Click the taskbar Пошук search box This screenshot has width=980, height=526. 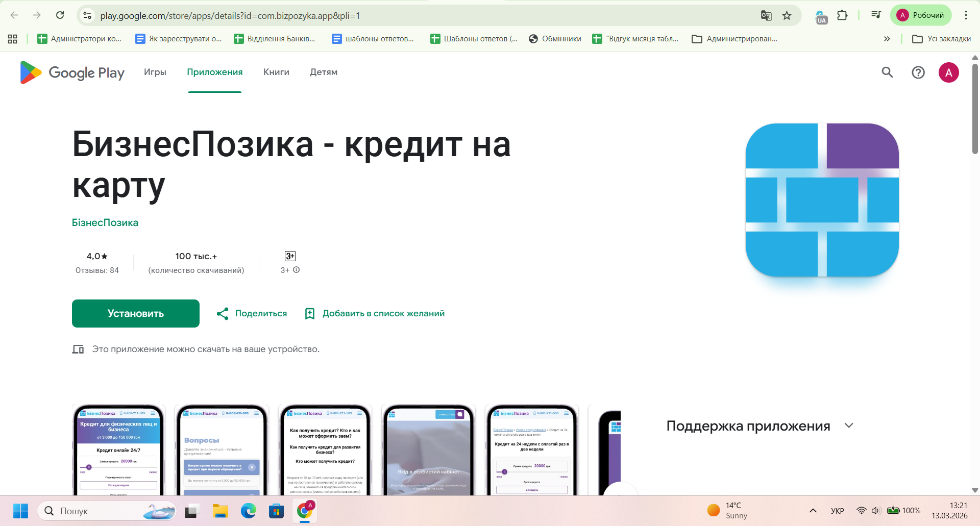107,511
